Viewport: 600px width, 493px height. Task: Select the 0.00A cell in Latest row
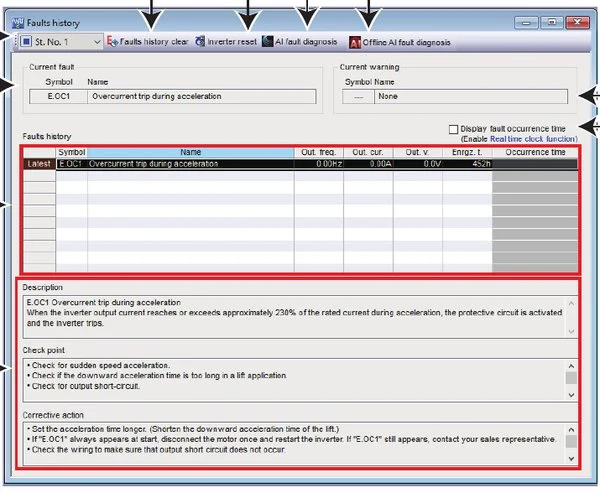pos(368,164)
